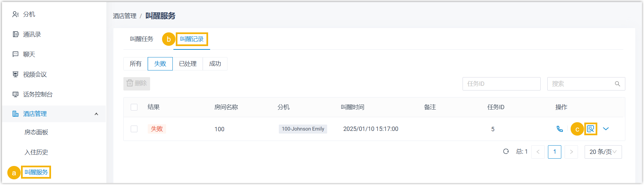This screenshot has height=185, width=644.
Task: Open 话务控制台 in the sidebar
Action: (37, 95)
